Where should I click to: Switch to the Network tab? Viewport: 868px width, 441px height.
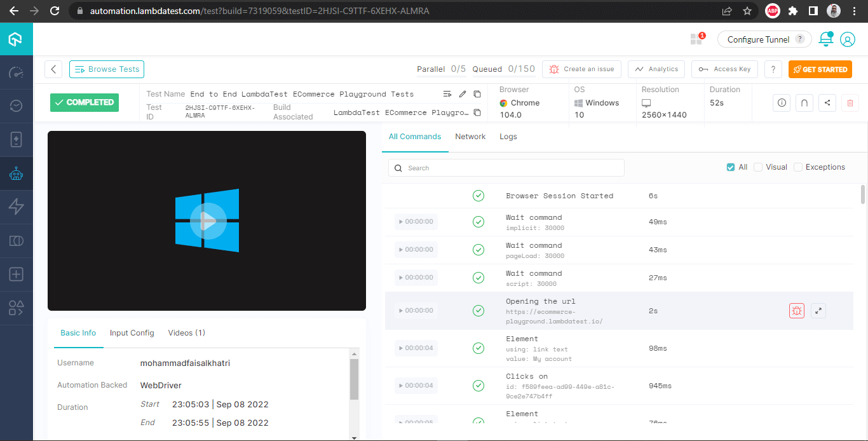tap(470, 136)
